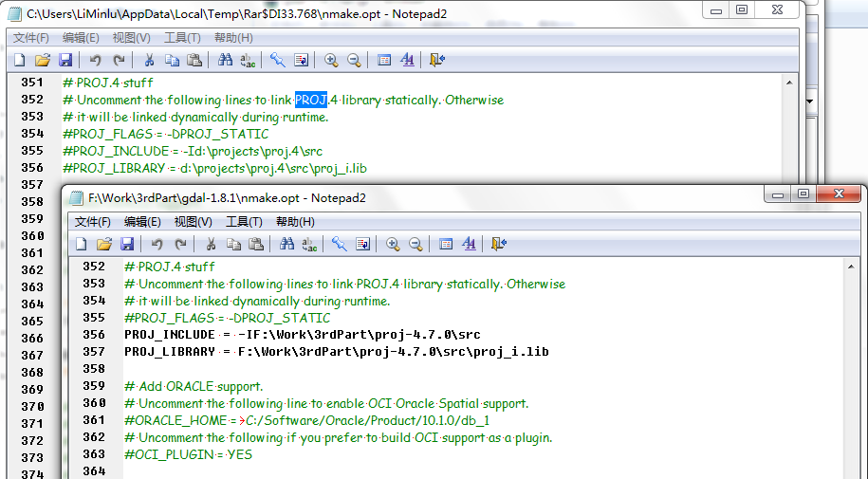Image resolution: width=868 pixels, height=479 pixels.
Task: Click line '#PROJ_LIBRARY = d:\projects\proj.4\src\proj_i.lib'
Action: [214, 168]
